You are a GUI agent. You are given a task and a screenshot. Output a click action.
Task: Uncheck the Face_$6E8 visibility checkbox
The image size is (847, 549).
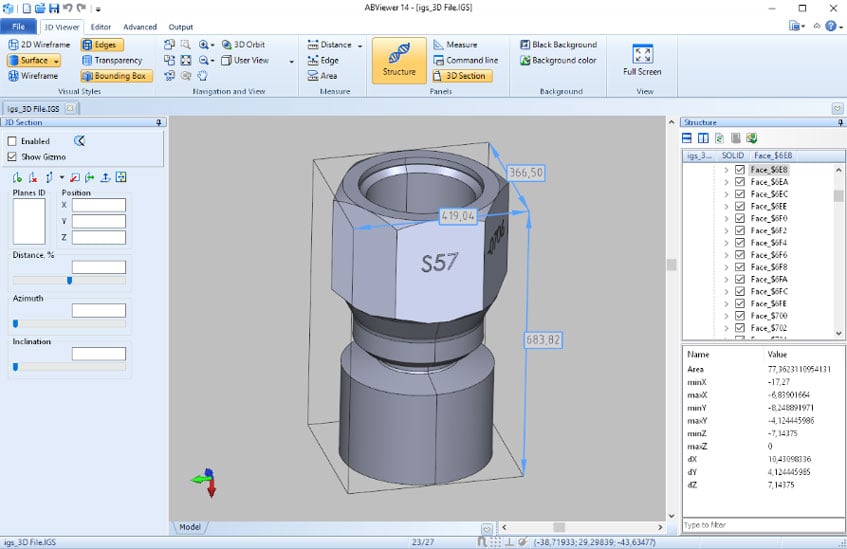click(740, 170)
